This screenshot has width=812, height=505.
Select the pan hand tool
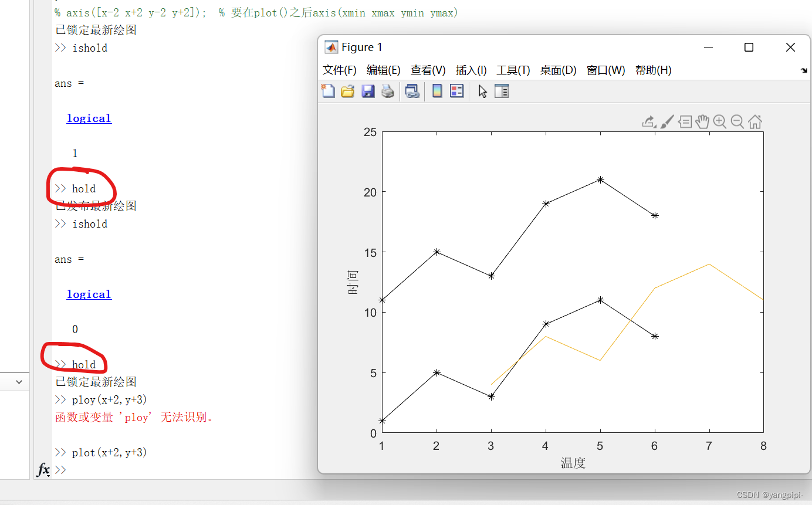coord(702,121)
